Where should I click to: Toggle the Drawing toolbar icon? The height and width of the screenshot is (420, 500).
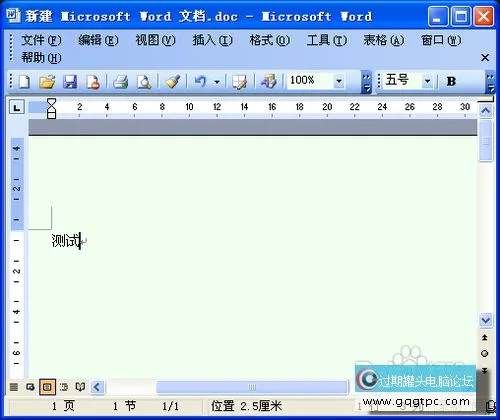[269, 82]
